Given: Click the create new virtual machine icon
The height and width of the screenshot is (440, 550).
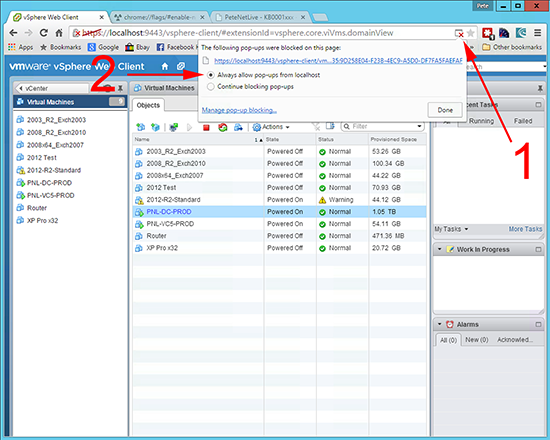Looking at the screenshot, I should (x=140, y=127).
